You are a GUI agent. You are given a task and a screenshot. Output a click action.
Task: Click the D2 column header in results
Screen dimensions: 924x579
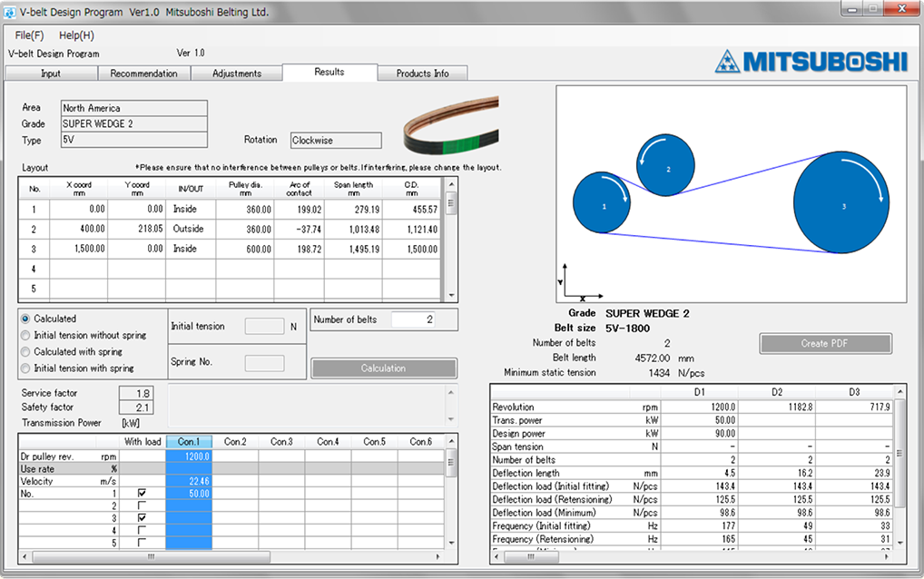pyautogui.click(x=777, y=392)
